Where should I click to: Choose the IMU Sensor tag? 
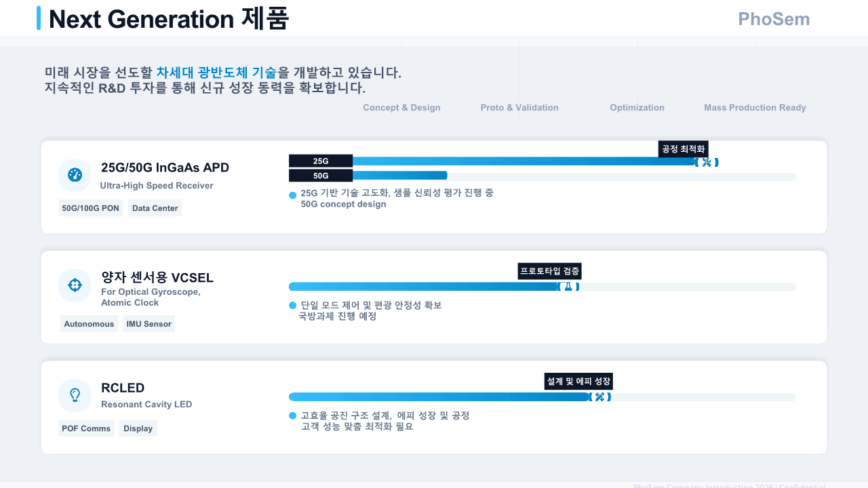pos(149,324)
